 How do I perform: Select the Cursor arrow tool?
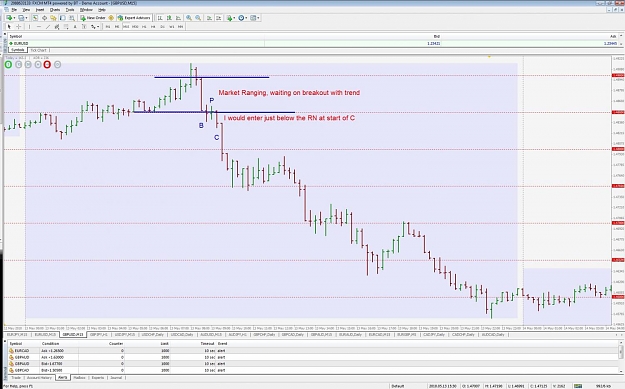9,27
